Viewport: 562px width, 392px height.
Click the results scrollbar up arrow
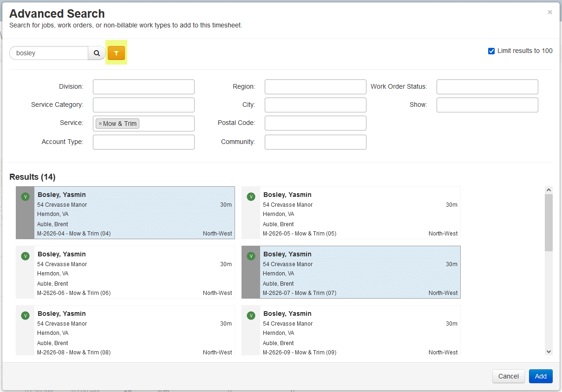549,190
